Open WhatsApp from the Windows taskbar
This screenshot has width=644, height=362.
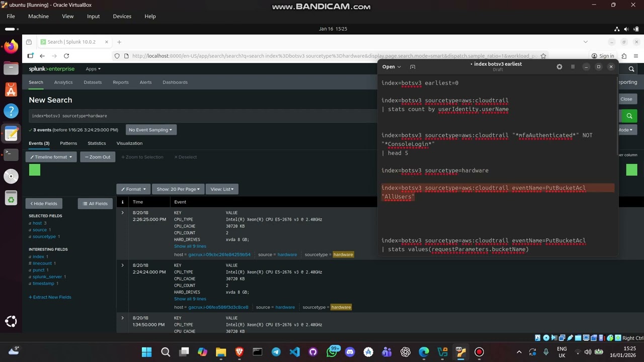[x=332, y=351]
